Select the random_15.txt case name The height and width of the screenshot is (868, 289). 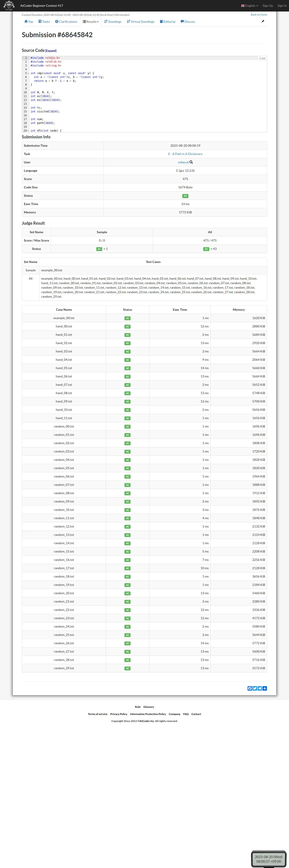tap(64, 552)
